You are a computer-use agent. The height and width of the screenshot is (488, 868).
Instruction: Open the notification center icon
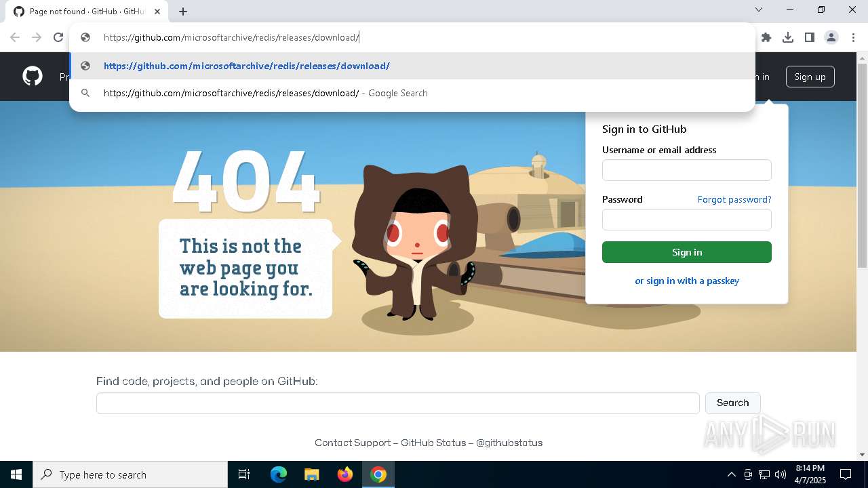pyautogui.click(x=846, y=474)
